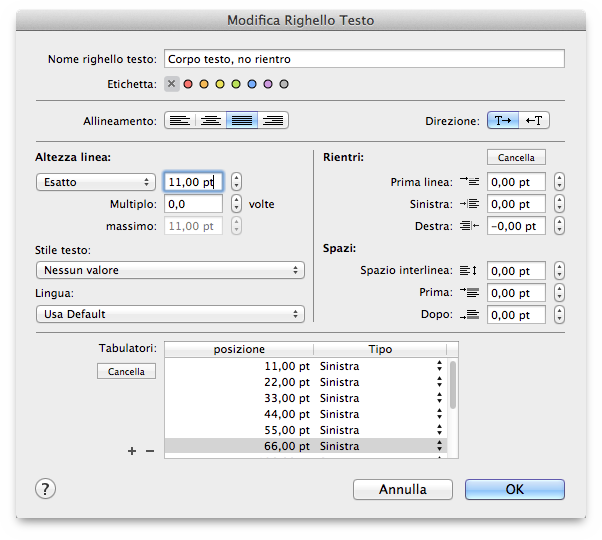This screenshot has height=540, width=602.
Task: Click the Annulla button
Action: click(403, 489)
